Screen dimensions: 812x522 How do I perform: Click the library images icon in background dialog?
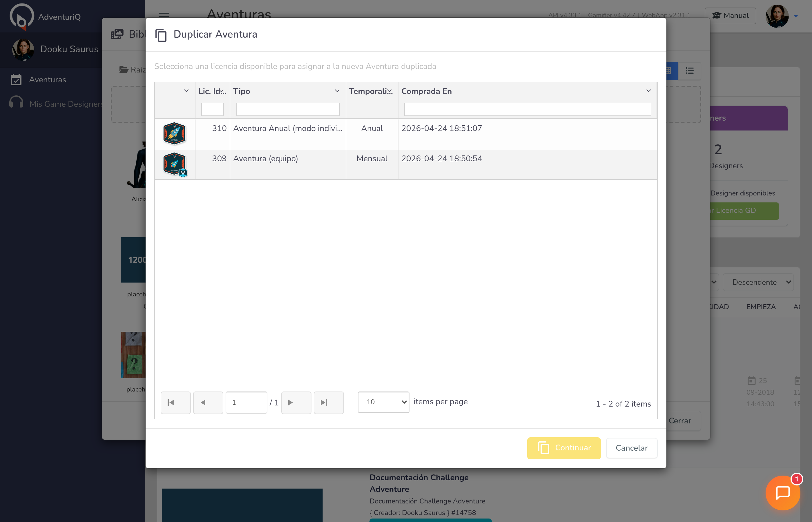117,34
